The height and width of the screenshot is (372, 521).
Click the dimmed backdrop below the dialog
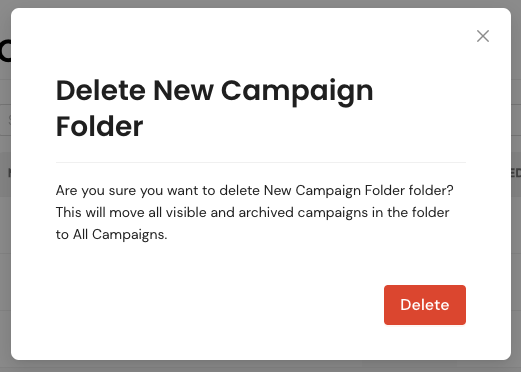[x=260, y=366]
